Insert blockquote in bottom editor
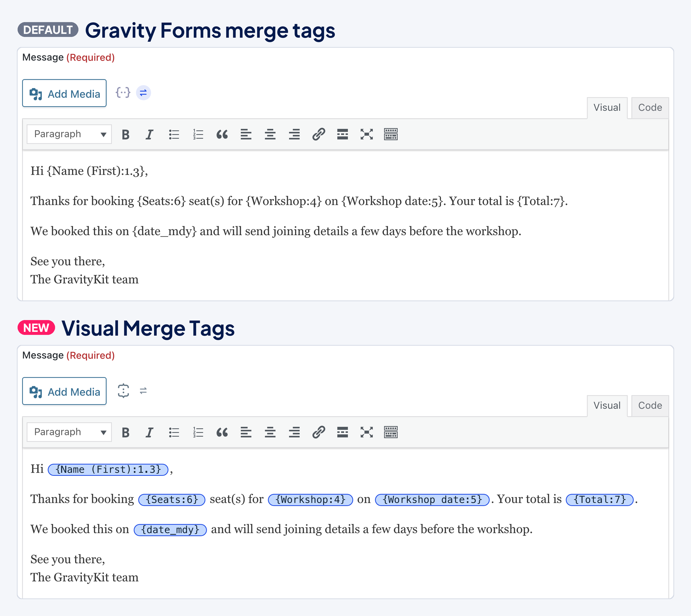Image resolution: width=691 pixels, height=616 pixels. pyautogui.click(x=222, y=432)
